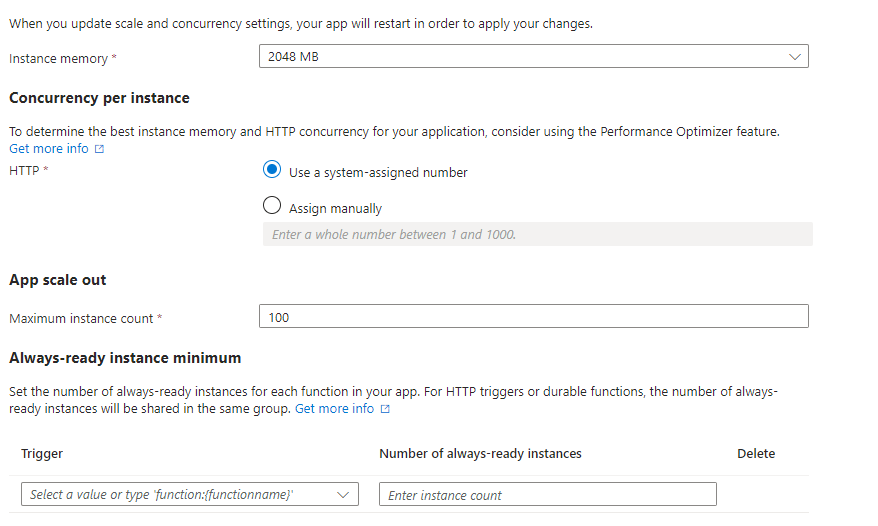The height and width of the screenshot is (526, 878).
Task: Click Number of always-ready instances column header
Action: [x=480, y=453]
